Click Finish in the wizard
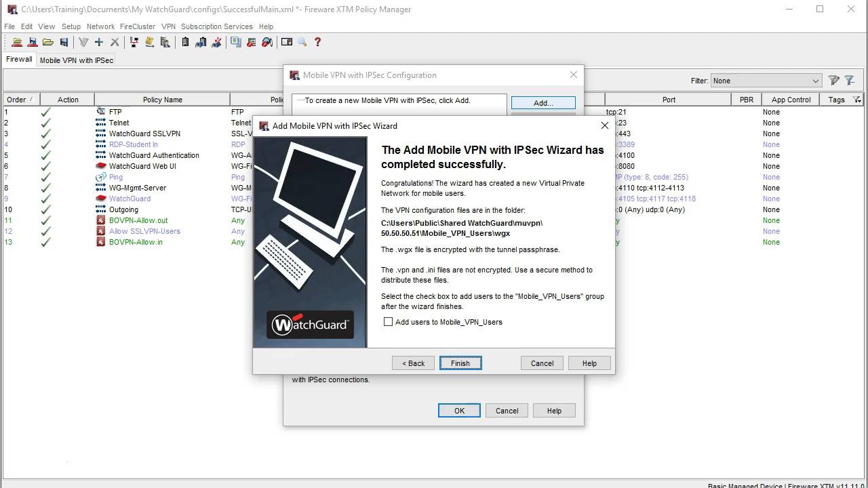This screenshot has height=488, width=868. point(460,363)
